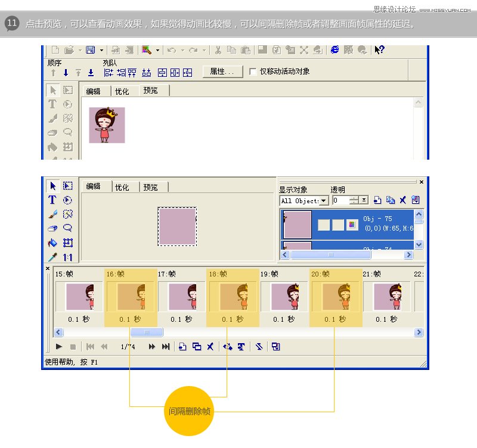Open the 透明 transparency value dropdown

(x=364, y=200)
